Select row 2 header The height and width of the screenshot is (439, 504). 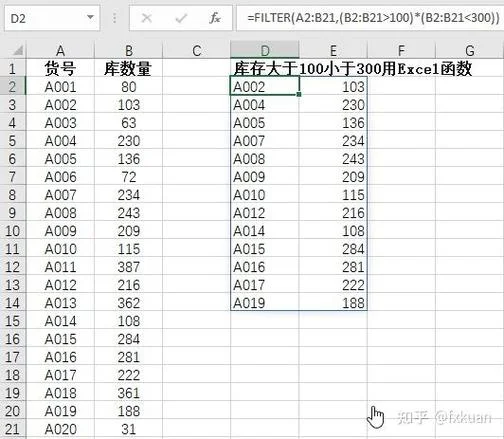pos(12,87)
